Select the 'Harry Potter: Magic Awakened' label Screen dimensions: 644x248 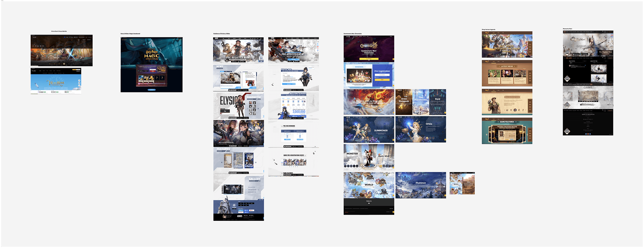(130, 34)
